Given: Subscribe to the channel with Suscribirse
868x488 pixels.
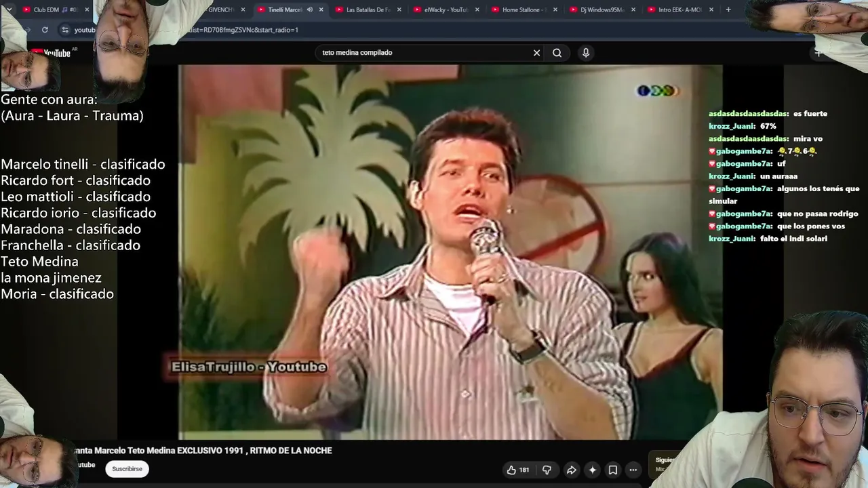Looking at the screenshot, I should 127,469.
